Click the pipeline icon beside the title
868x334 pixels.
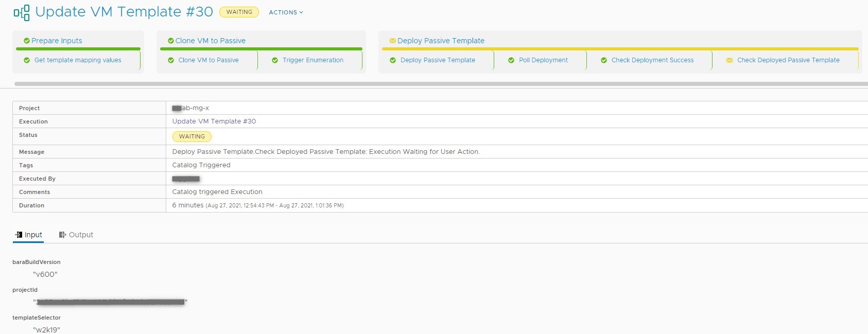coord(22,13)
